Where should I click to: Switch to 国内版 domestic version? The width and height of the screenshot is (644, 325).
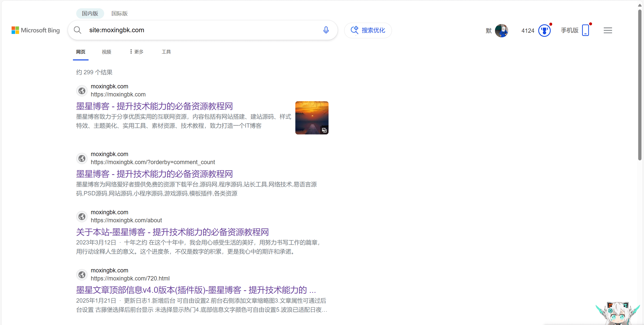pos(90,13)
